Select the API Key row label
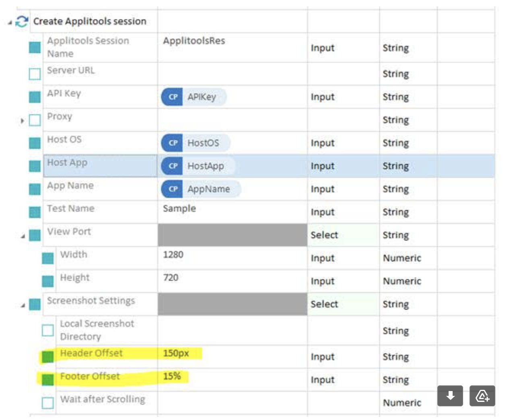This screenshot has width=509, height=420. [64, 93]
